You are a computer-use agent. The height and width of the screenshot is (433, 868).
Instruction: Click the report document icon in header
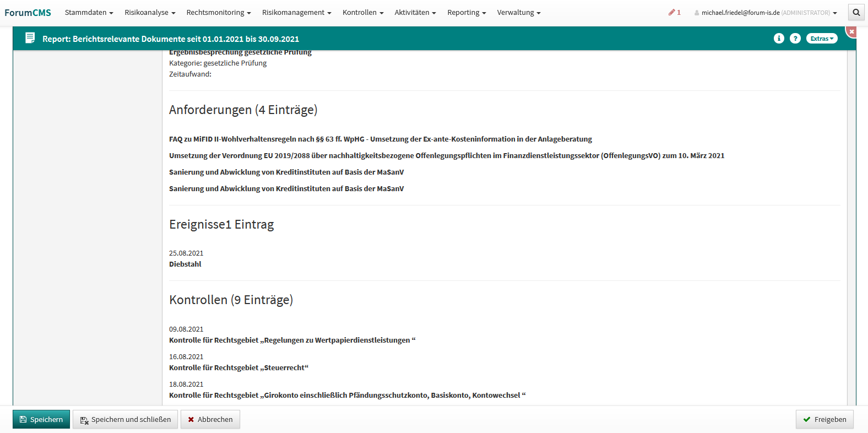coord(30,38)
